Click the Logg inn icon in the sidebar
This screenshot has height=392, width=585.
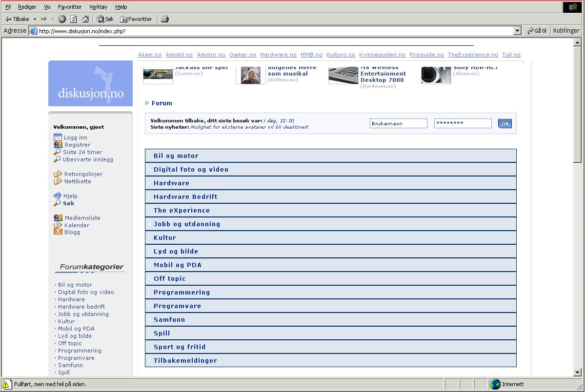(58, 137)
